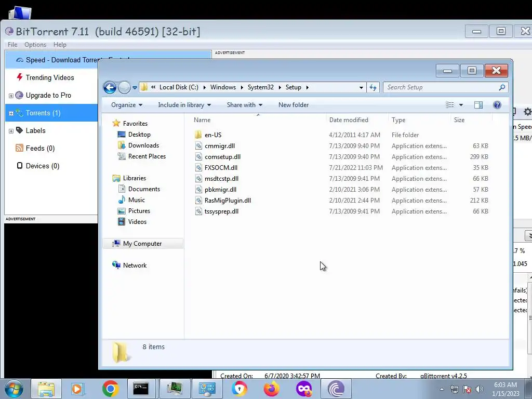Open the Music library
532x399 pixels.
click(137, 200)
